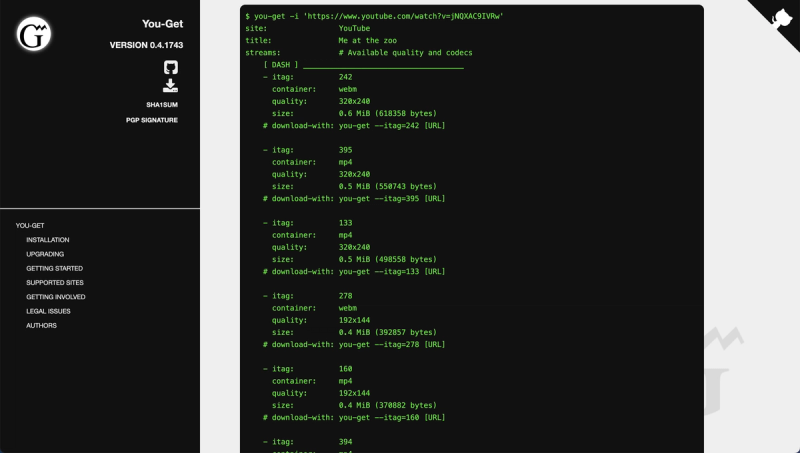Screen dimensions: 800x453
Task: Click the '[ DASH ]' header line
Action: click(x=363, y=65)
